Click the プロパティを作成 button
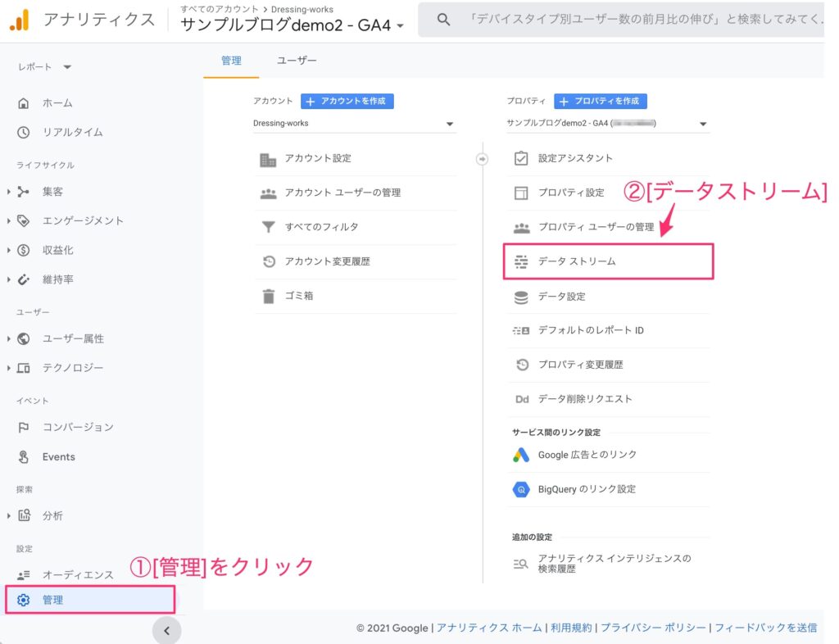 pyautogui.click(x=601, y=101)
